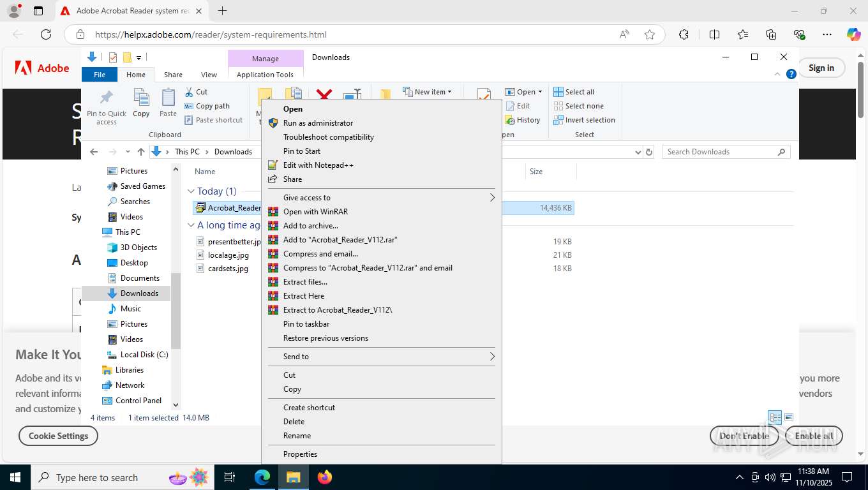Click History in the ribbon
Viewport: 868px width, 490px height.
(x=523, y=120)
